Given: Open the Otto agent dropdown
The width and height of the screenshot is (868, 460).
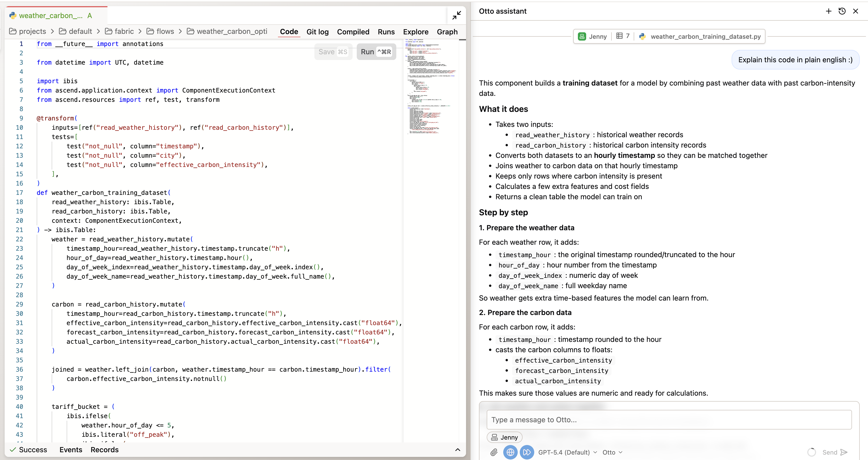Looking at the screenshot, I should tap(612, 452).
